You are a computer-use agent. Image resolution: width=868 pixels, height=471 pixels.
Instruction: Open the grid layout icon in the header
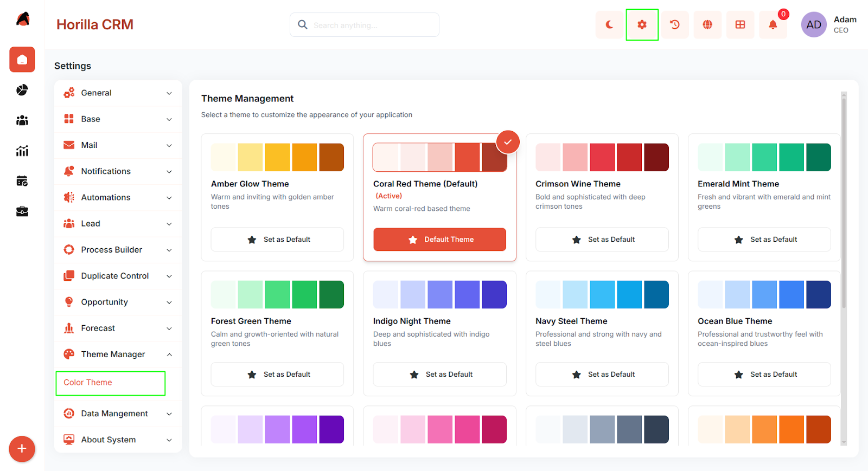[740, 24]
